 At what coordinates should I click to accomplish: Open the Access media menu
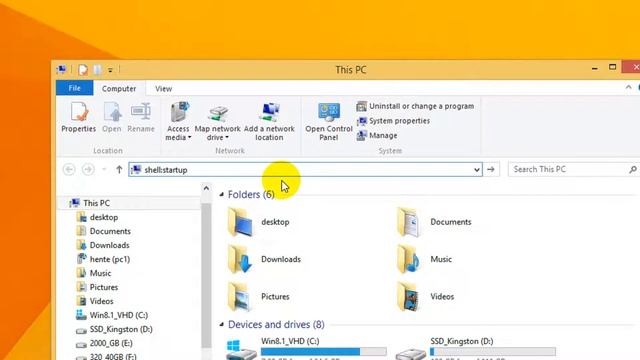tap(178, 122)
